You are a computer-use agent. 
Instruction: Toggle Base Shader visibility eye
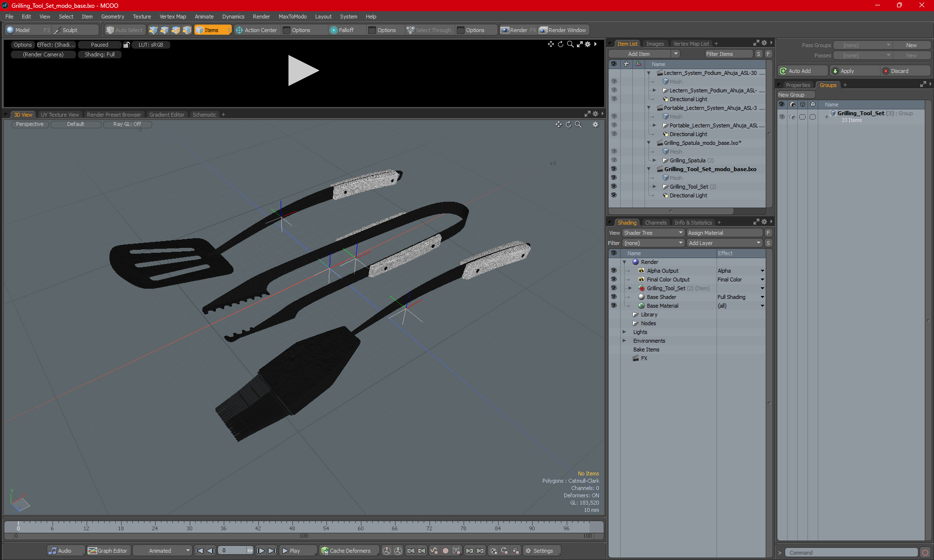point(613,297)
